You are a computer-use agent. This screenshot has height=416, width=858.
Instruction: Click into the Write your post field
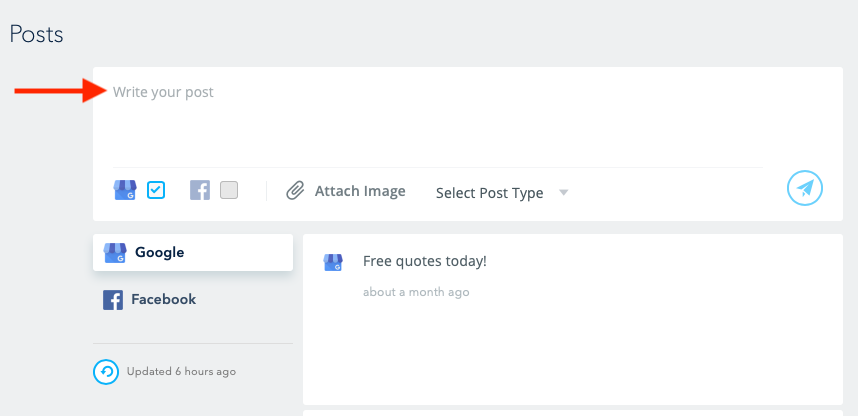click(438, 117)
